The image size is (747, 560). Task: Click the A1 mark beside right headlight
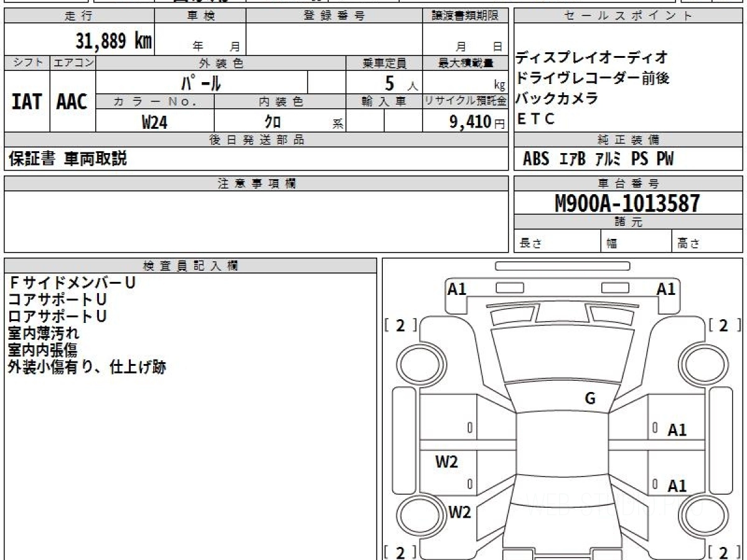[x=666, y=289]
